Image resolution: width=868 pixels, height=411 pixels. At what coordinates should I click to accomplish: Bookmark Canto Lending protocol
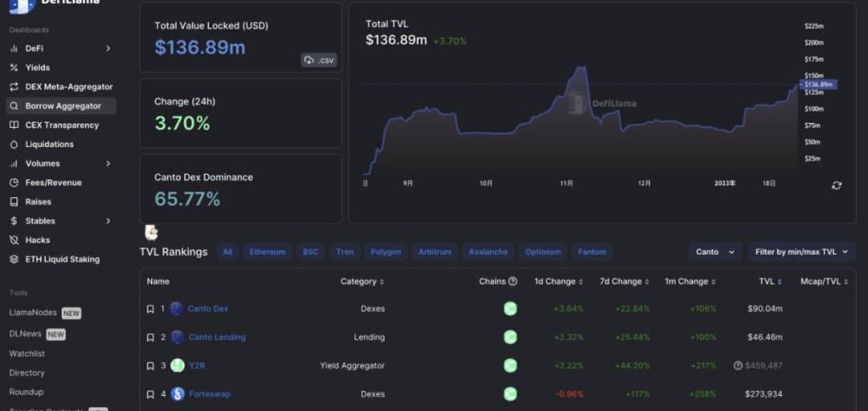150,338
